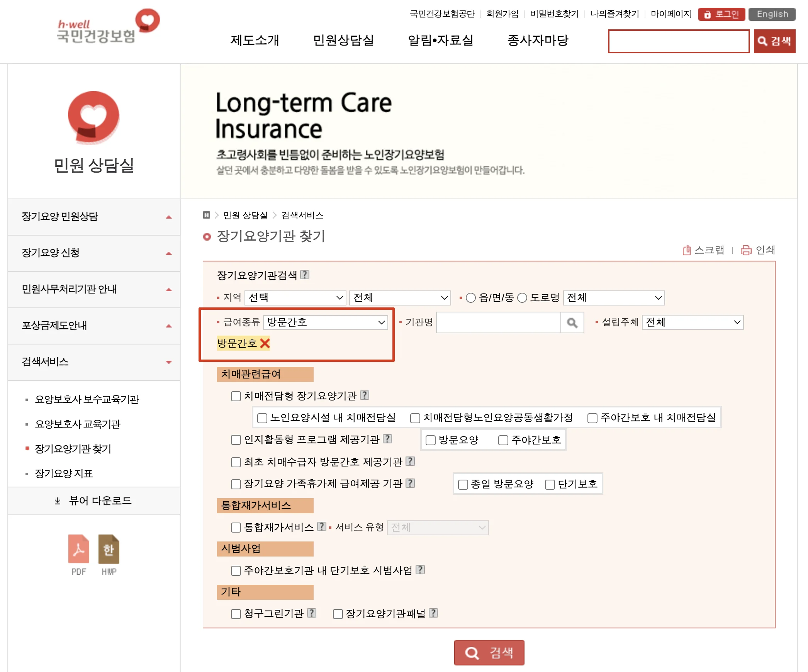
Task: Download the PDF viewer icon
Action: click(x=79, y=549)
